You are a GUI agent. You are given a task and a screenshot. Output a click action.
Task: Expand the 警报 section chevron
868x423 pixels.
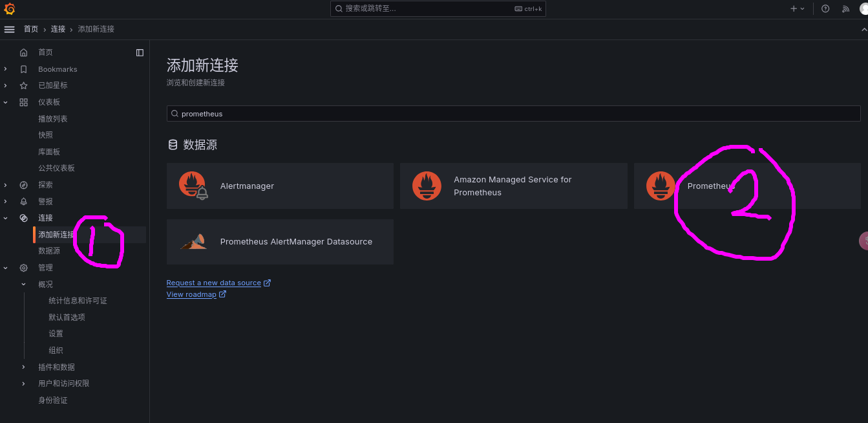click(5, 201)
